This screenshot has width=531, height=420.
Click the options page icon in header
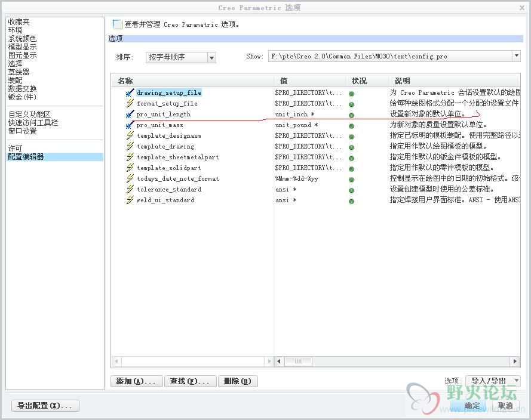point(117,24)
